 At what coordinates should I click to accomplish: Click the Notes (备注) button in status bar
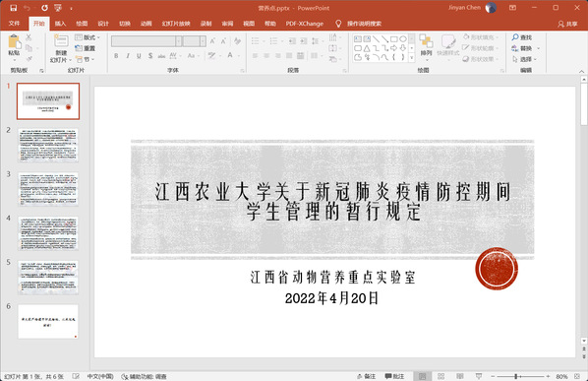coord(366,376)
